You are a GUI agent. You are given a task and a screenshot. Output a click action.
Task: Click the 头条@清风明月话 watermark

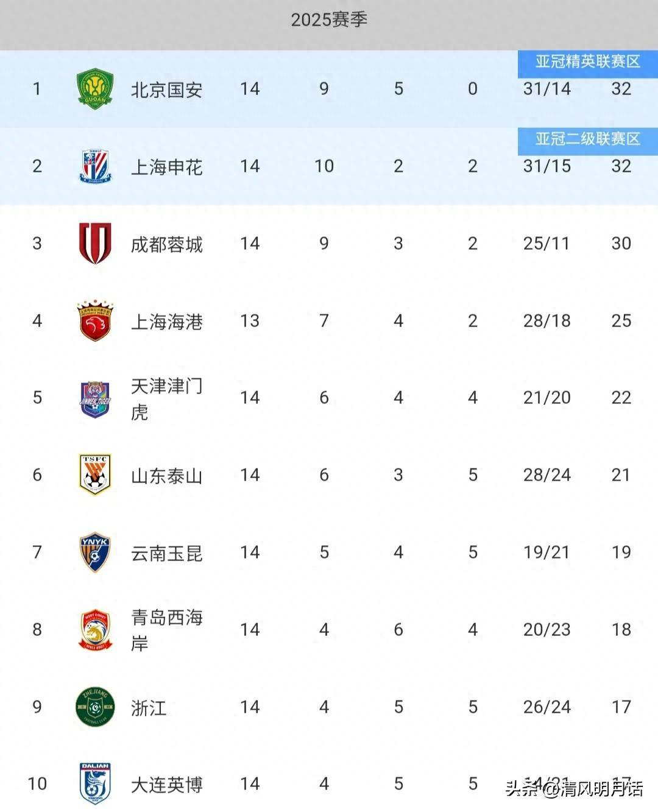[573, 789]
